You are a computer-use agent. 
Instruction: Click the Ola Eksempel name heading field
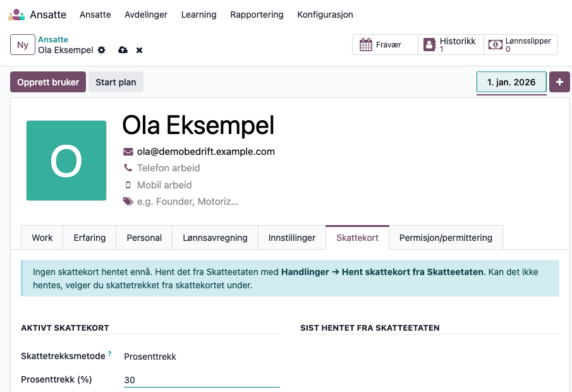pyautogui.click(x=198, y=125)
